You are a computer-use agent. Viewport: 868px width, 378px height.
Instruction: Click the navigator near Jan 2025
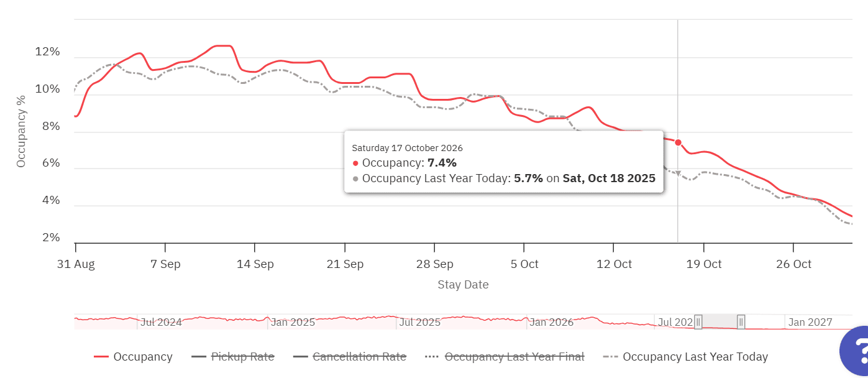293,322
